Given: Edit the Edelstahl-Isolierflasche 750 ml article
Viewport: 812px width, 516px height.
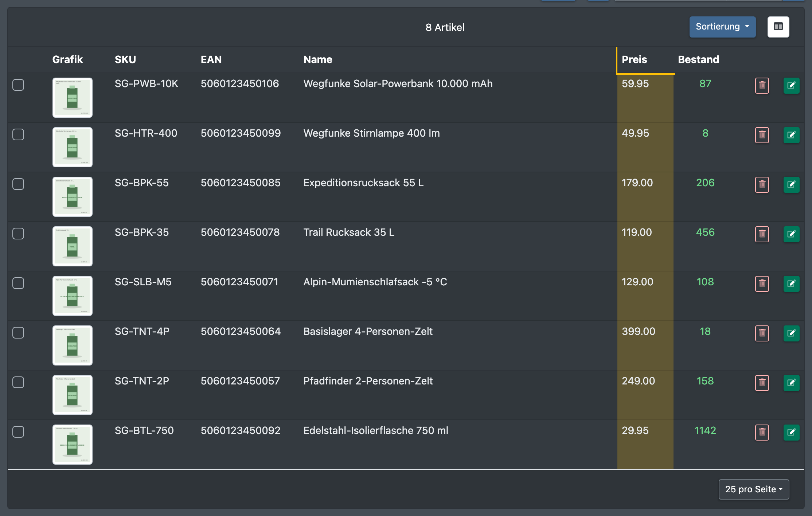Looking at the screenshot, I should [x=791, y=433].
